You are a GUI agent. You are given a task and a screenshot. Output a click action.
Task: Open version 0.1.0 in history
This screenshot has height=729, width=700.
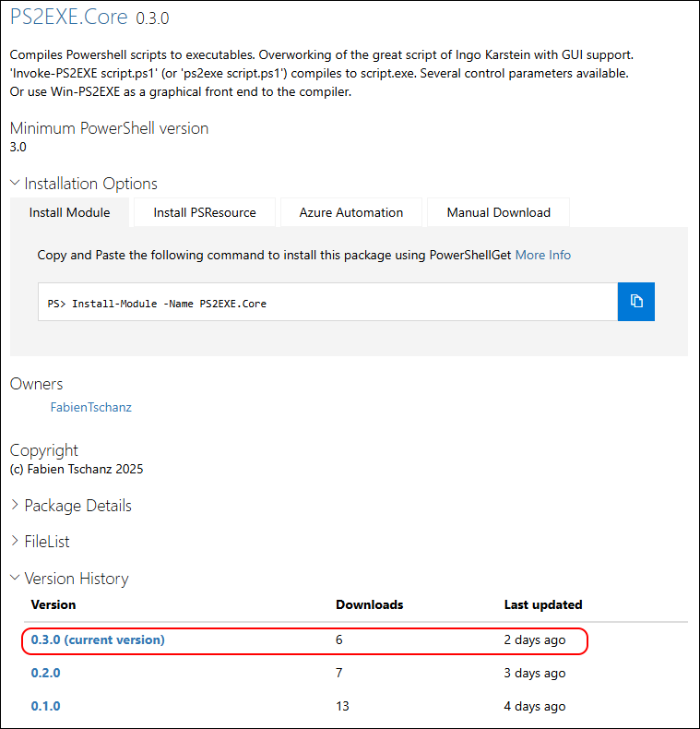pos(45,706)
